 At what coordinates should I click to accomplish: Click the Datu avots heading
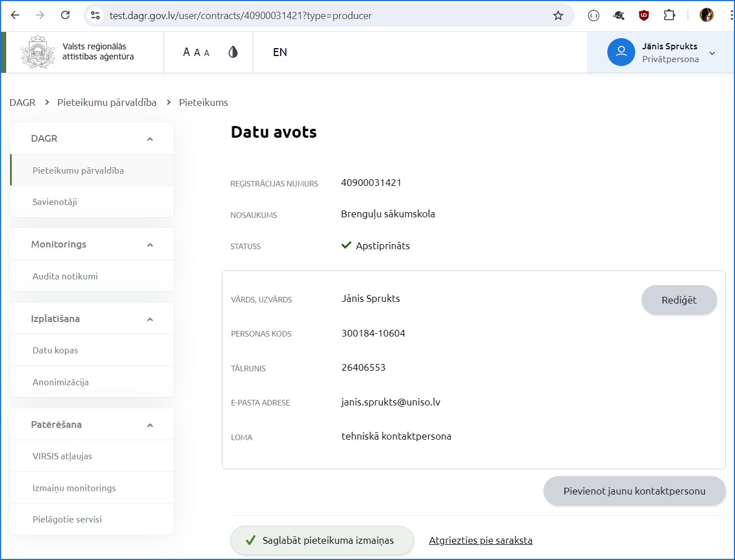pyautogui.click(x=274, y=132)
